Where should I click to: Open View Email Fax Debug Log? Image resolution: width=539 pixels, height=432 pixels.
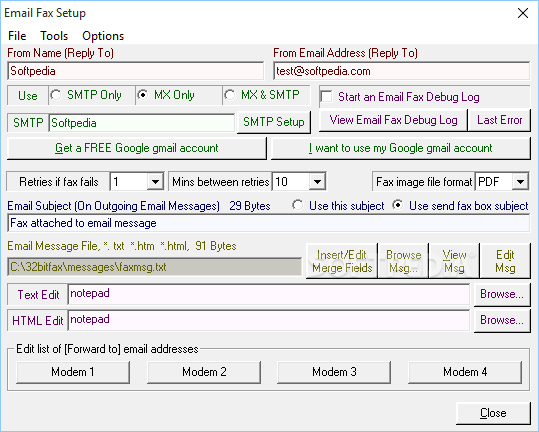tap(393, 120)
